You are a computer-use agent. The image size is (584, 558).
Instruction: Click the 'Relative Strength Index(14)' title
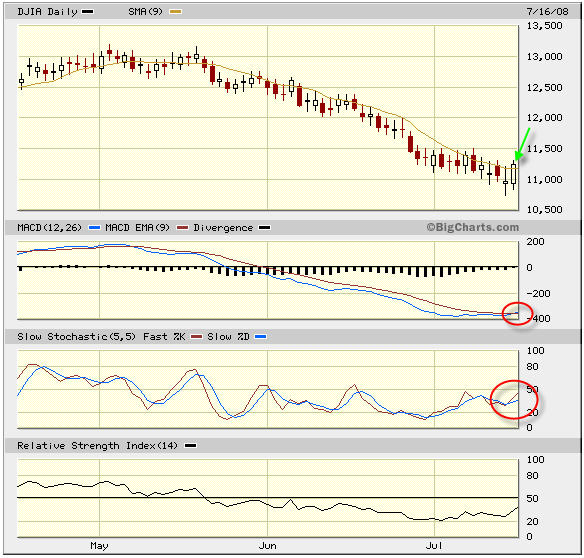98,446
